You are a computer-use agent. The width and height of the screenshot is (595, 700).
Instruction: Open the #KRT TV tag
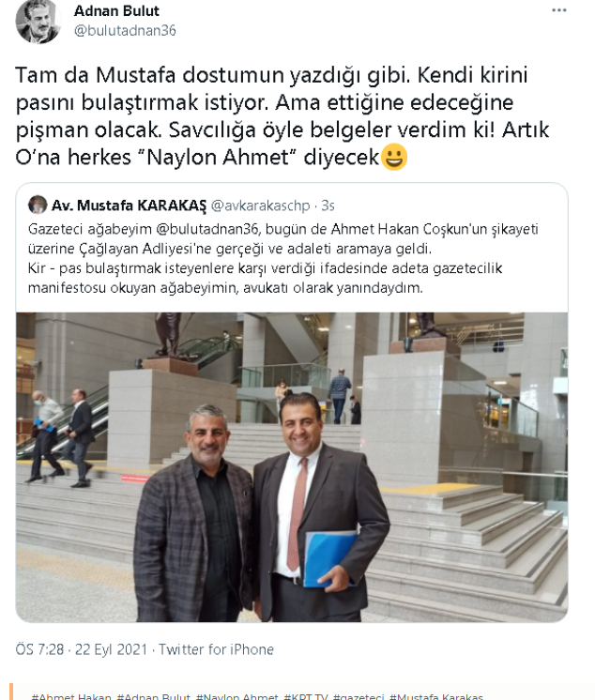pos(306,696)
